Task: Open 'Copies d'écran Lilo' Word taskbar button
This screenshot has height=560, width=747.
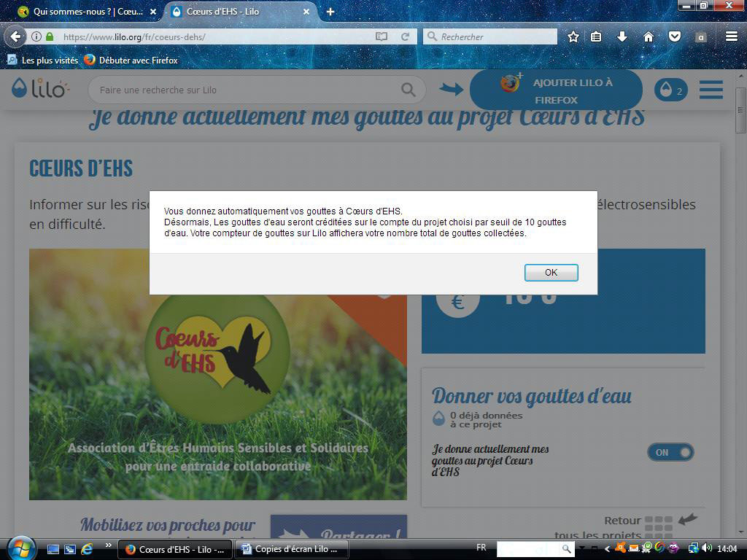Action: (291, 550)
